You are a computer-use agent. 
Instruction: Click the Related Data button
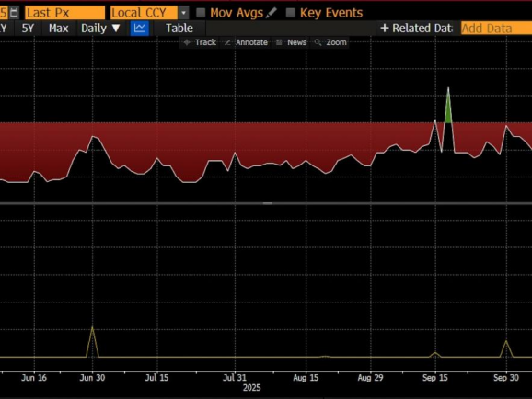tap(417, 28)
